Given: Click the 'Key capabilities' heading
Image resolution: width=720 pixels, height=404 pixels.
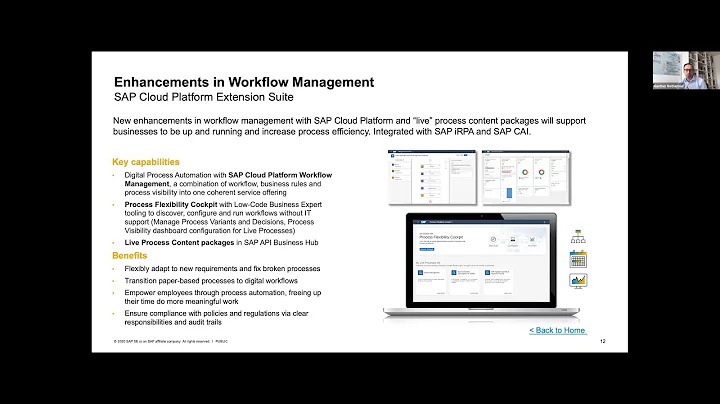Looking at the screenshot, I should (146, 162).
